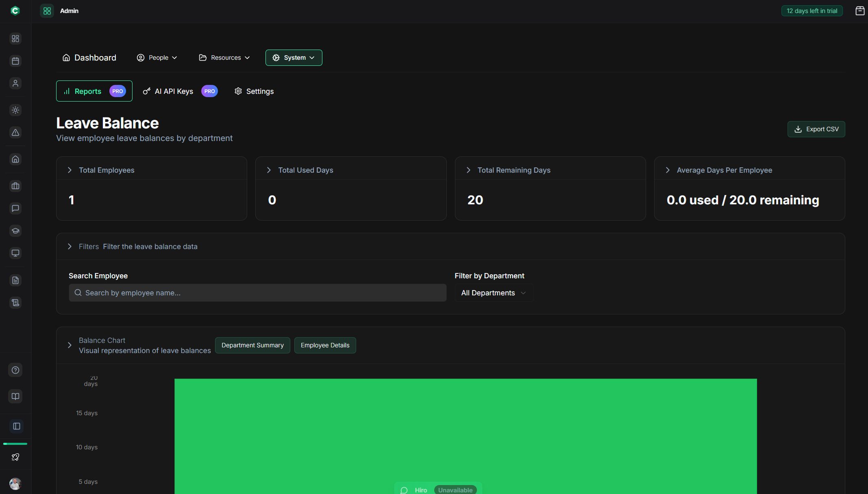The height and width of the screenshot is (494, 868).
Task: Open the documentation book icon
Action: click(x=15, y=396)
